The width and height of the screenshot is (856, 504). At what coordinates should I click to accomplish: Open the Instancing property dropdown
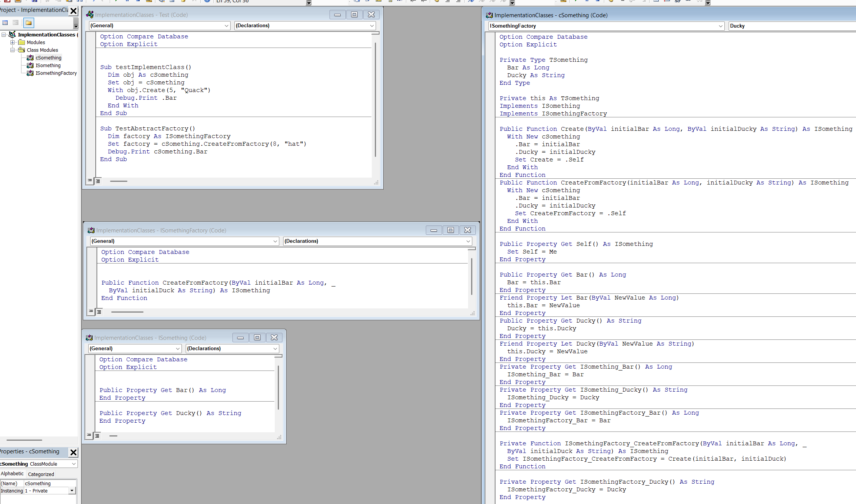coord(72,491)
